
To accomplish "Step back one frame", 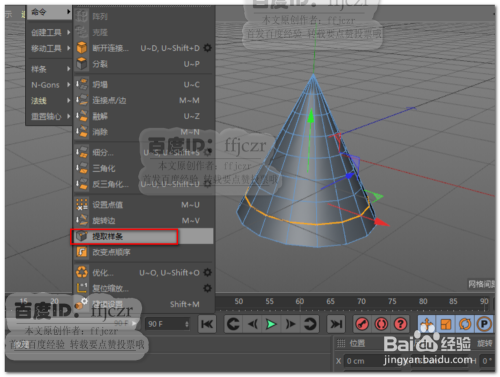I will pos(253,324).
